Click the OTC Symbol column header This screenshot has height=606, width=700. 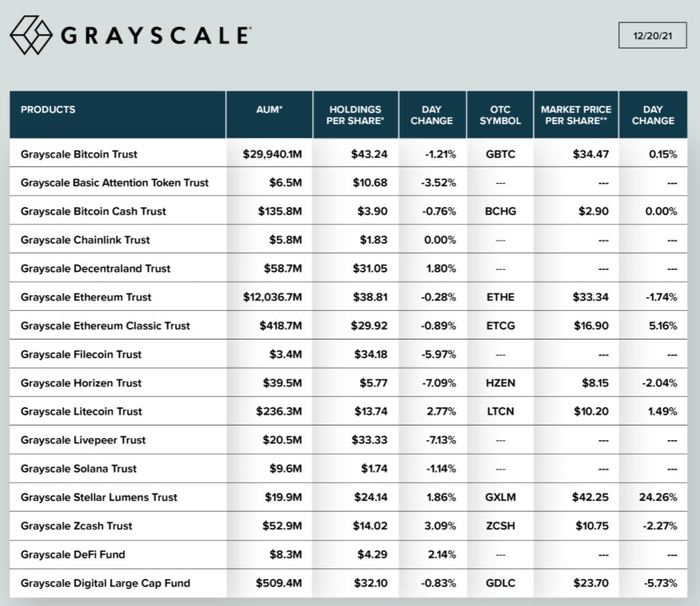point(500,115)
